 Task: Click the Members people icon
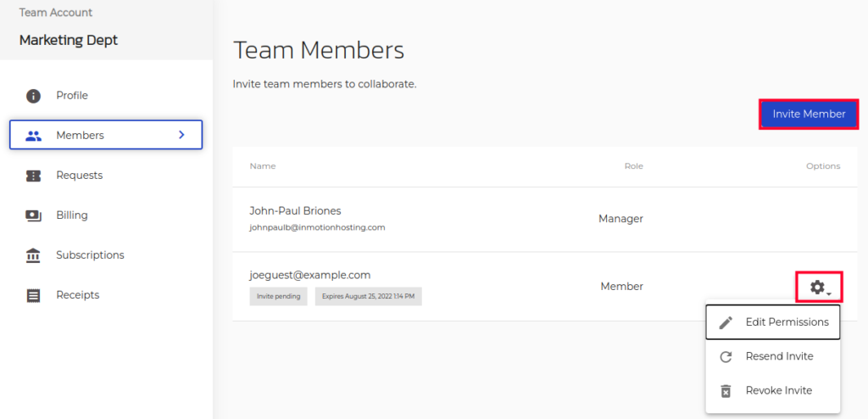pos(34,136)
